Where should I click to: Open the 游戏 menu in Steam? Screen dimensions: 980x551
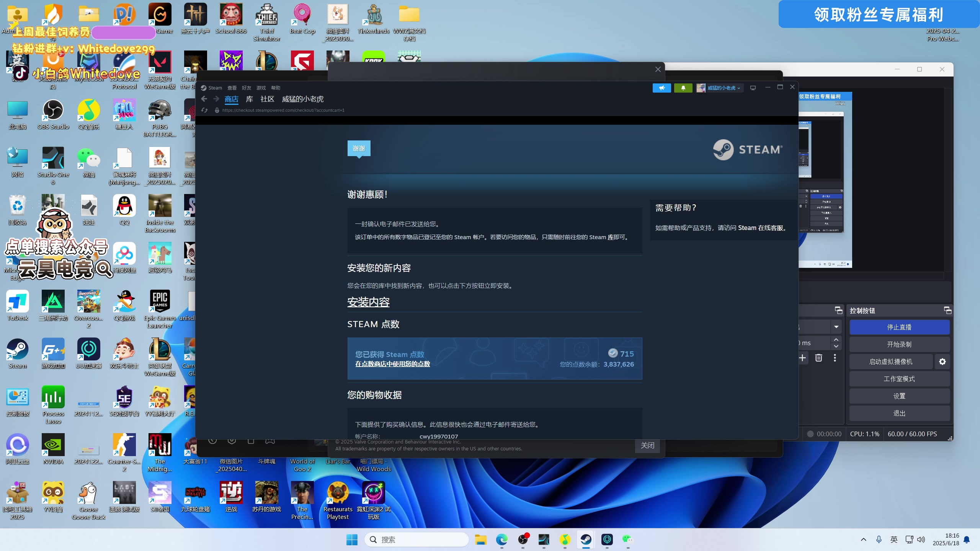click(x=261, y=88)
